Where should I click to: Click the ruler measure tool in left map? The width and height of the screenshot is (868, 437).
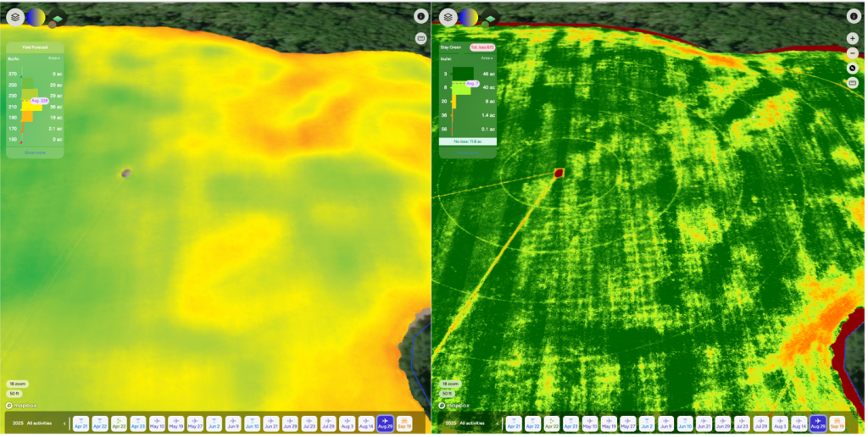tap(420, 38)
